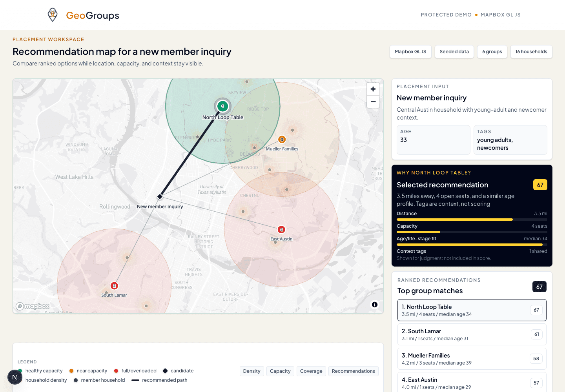
Task: Select East Austin marker 4
Action: pos(281,230)
